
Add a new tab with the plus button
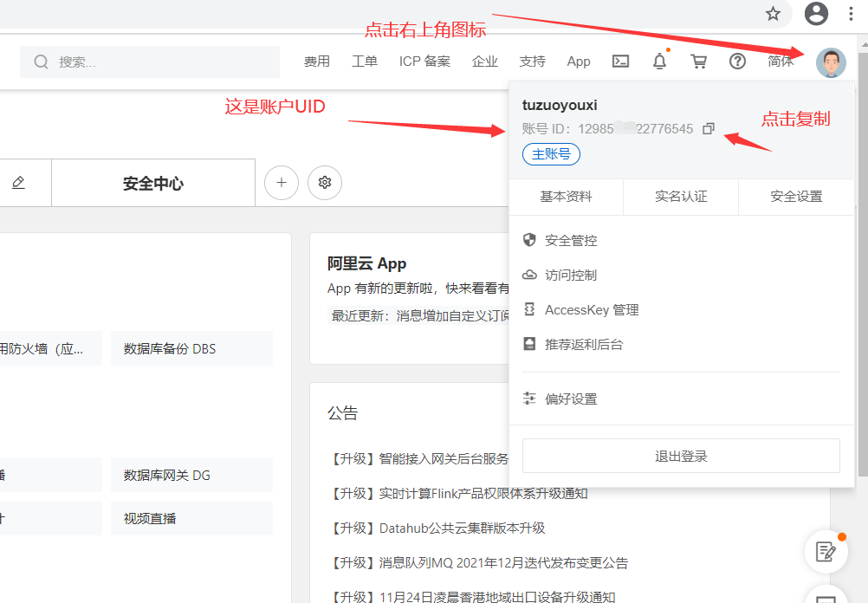point(282,182)
